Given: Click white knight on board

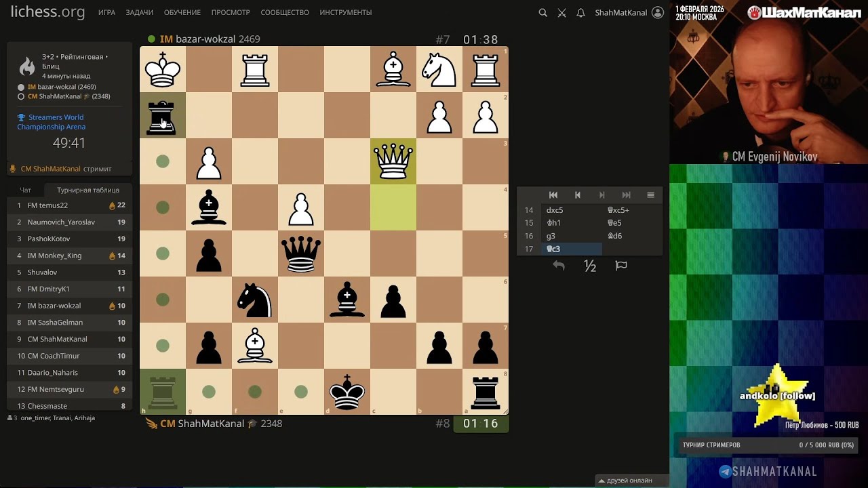Looking at the screenshot, I should coord(439,69).
